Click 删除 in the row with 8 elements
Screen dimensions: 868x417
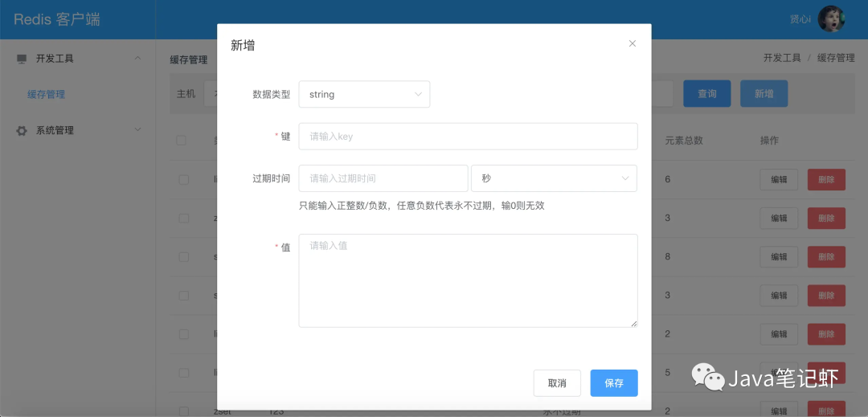(x=826, y=257)
